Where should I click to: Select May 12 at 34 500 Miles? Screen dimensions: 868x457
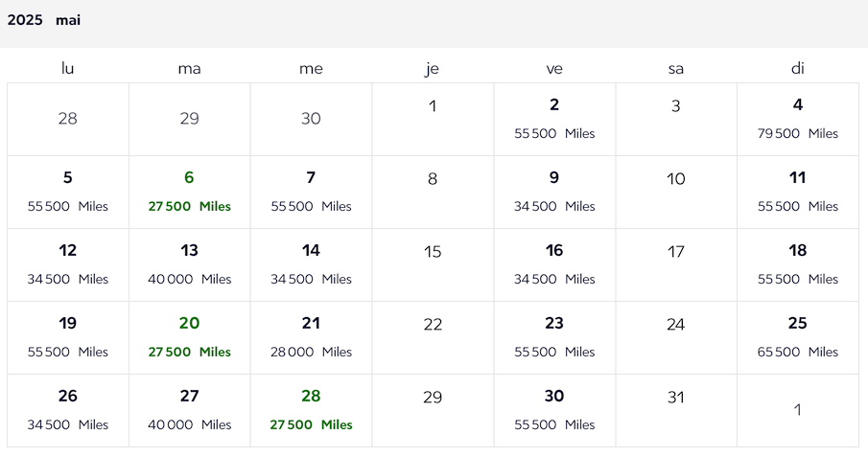[67, 265]
